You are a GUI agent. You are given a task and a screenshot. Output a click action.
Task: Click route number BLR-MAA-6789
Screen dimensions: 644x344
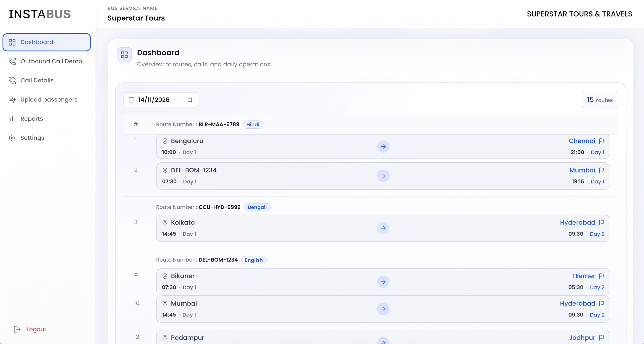(219, 124)
